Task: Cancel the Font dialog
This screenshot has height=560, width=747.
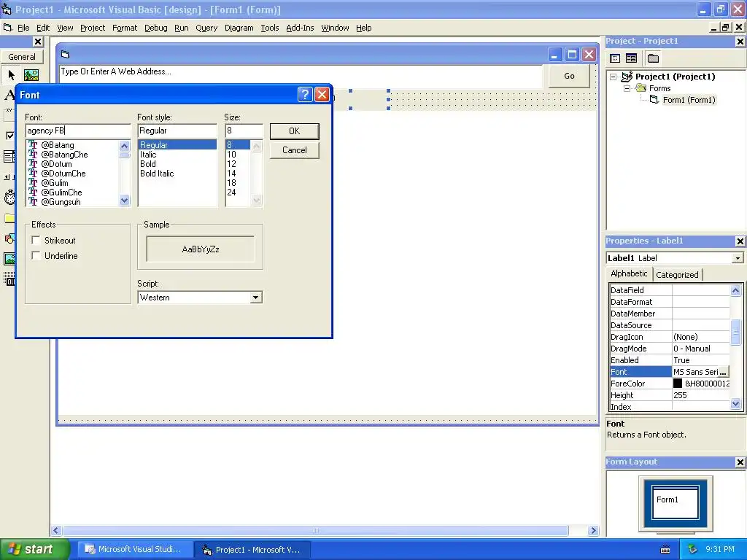Action: click(295, 150)
